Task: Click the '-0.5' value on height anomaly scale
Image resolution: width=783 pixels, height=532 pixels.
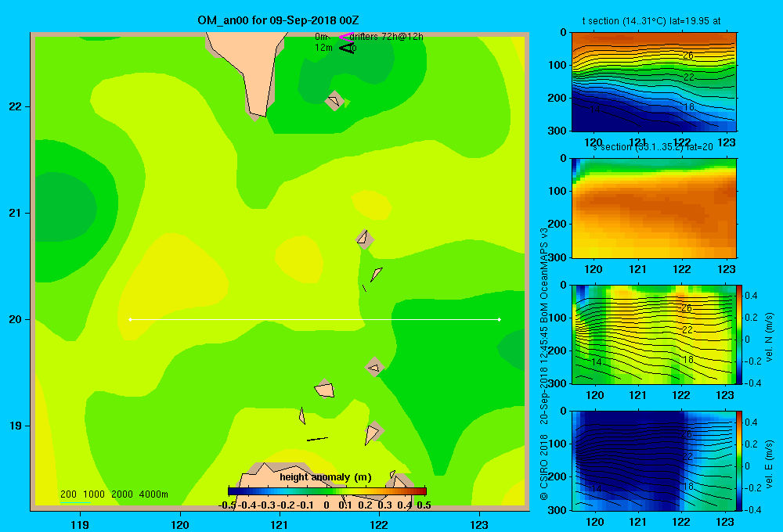Action: [227, 505]
